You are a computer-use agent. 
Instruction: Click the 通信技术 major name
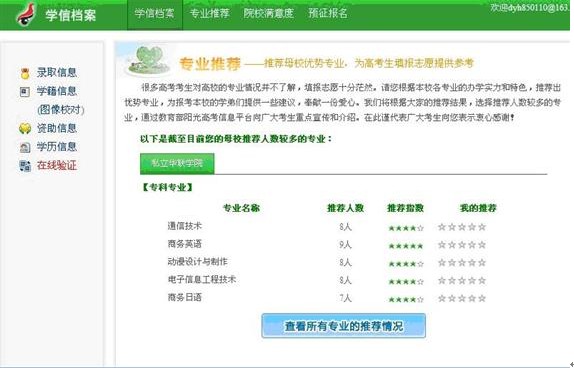tap(185, 226)
